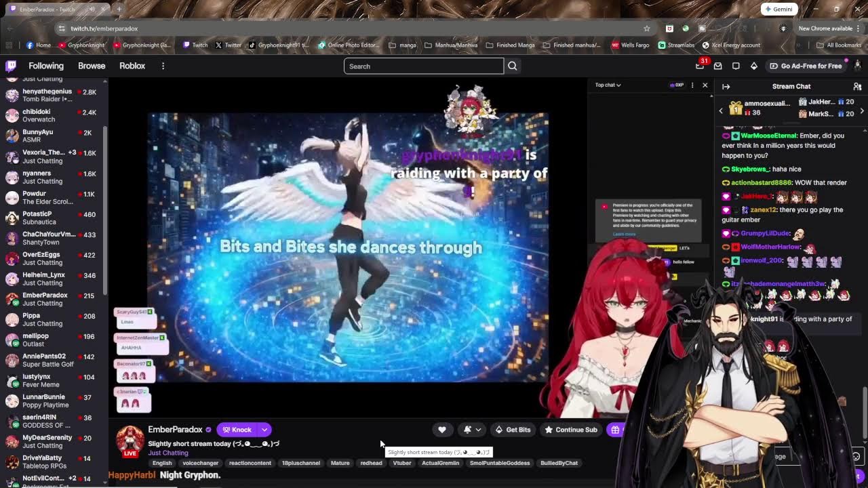
Task: Open the Top chat mode dropdown
Action: pos(608,85)
